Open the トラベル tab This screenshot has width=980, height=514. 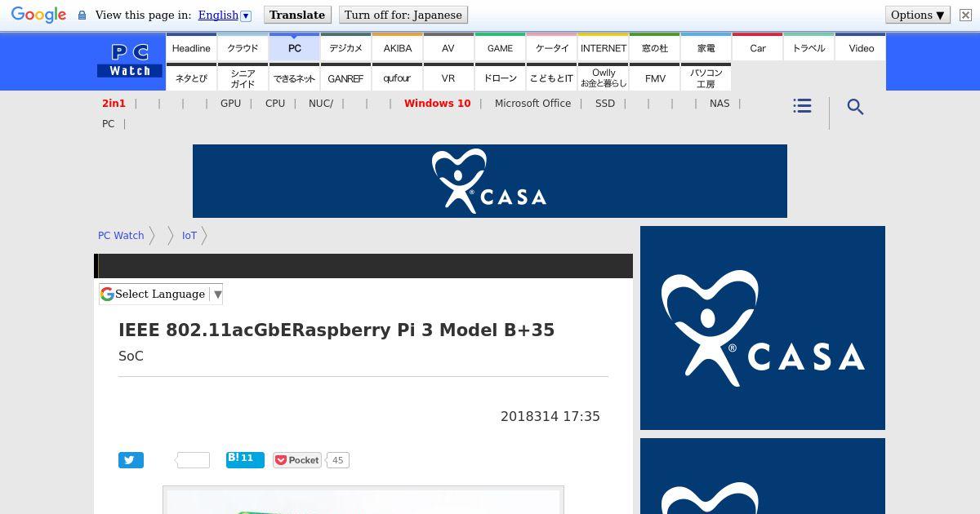(809, 48)
